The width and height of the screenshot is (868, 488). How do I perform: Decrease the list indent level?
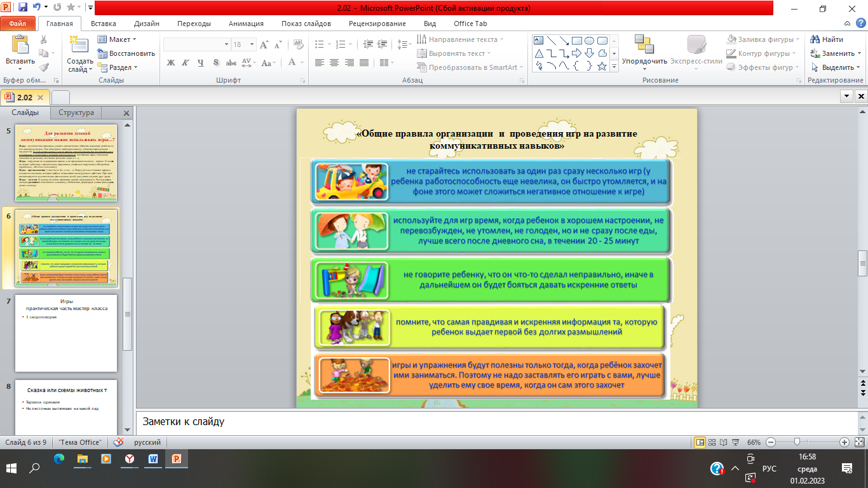pos(367,44)
